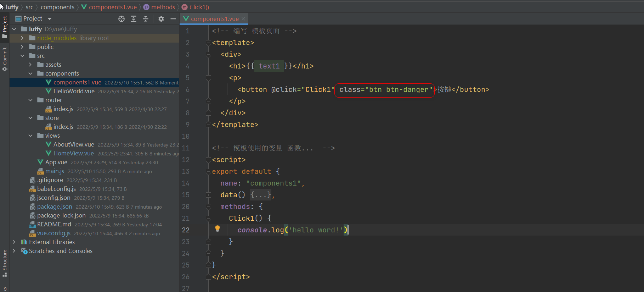Image resolution: width=644 pixels, height=292 pixels.
Task: Expand the node_modules folder
Action: (x=22, y=38)
